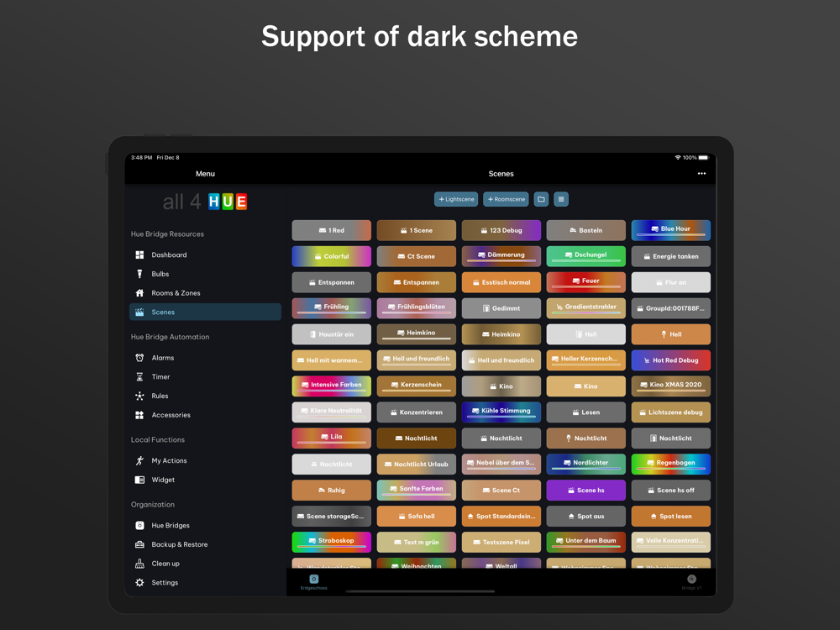
Task: Click the Lesen scene tile
Action: (586, 412)
